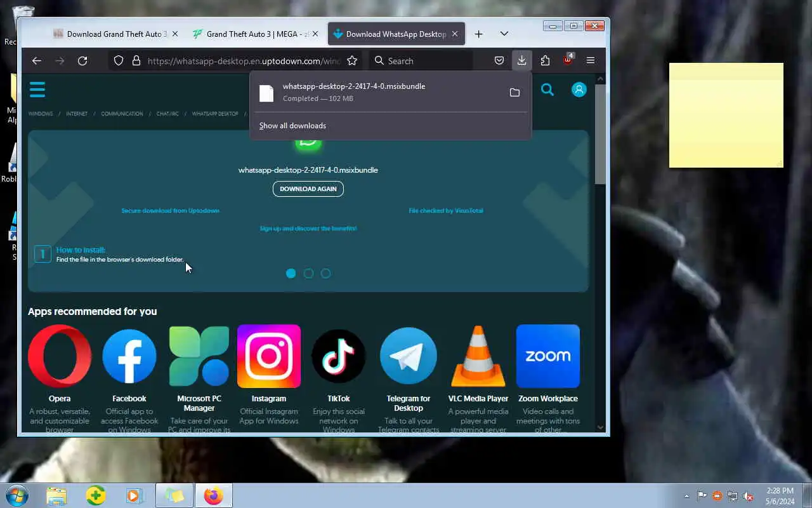Click the scrollbar down arrow

point(600,427)
